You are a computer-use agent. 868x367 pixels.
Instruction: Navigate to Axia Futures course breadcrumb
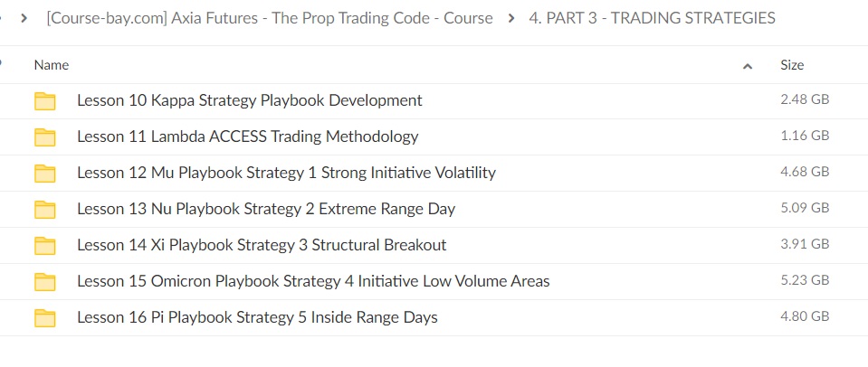click(x=270, y=18)
